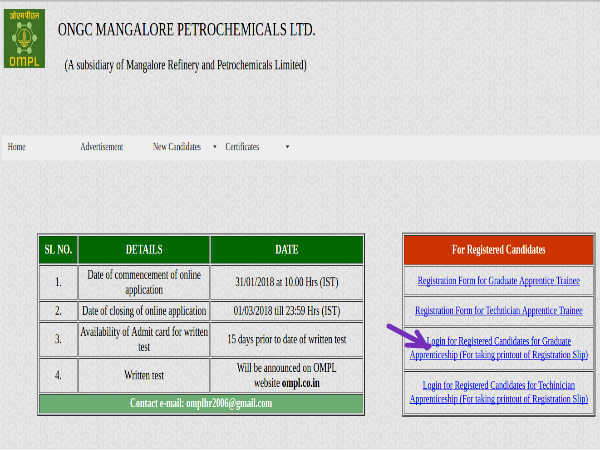600x450 pixels.
Task: Select serial number 4. cell
Action: (x=58, y=375)
